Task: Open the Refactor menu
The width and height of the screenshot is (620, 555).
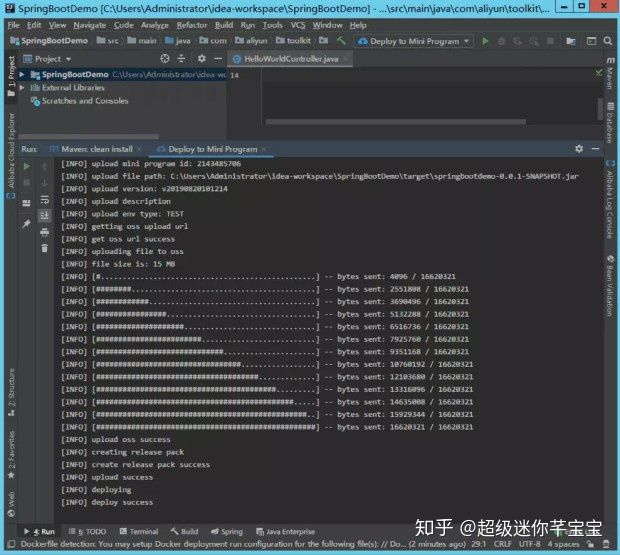Action: [192, 25]
